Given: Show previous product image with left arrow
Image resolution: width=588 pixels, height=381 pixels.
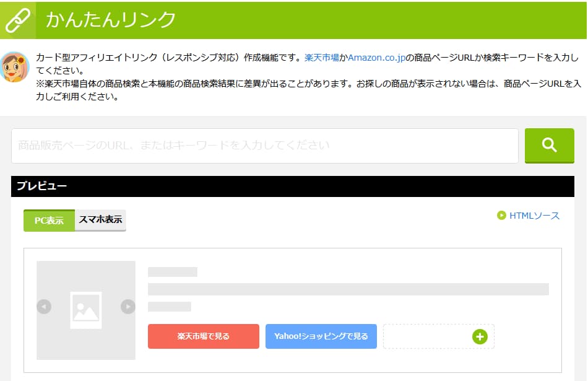Looking at the screenshot, I should coord(44,307).
